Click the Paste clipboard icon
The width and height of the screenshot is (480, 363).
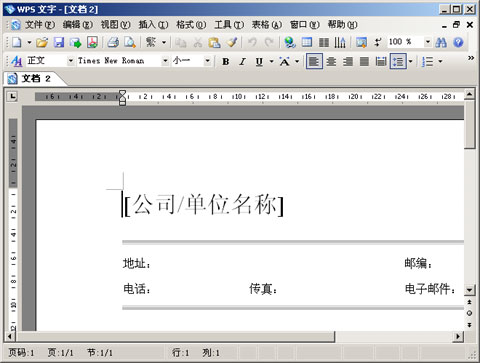[x=214, y=42]
